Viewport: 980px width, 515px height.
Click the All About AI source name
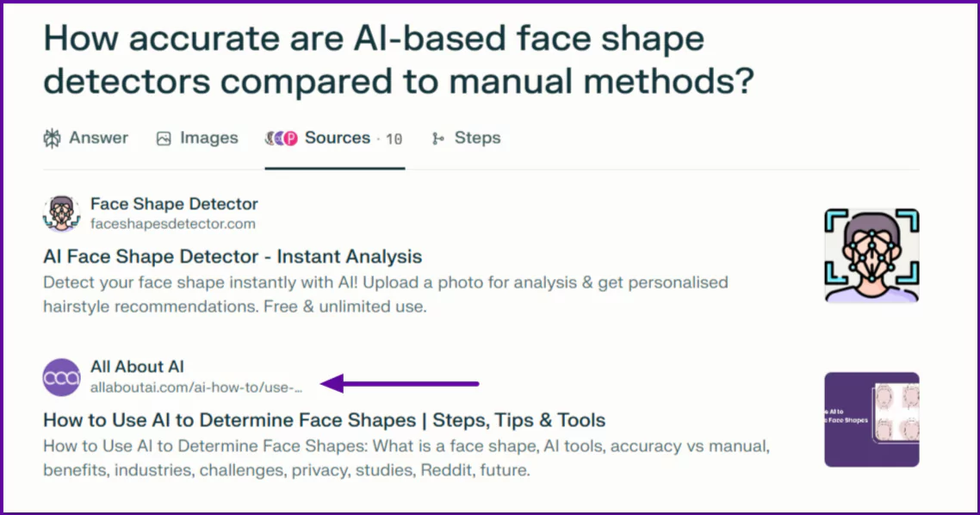(x=137, y=367)
